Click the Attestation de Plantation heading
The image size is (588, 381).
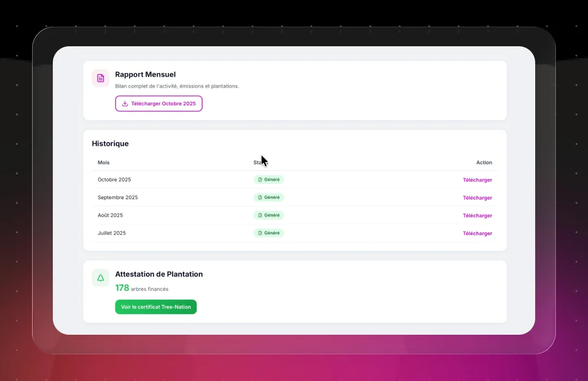159,274
